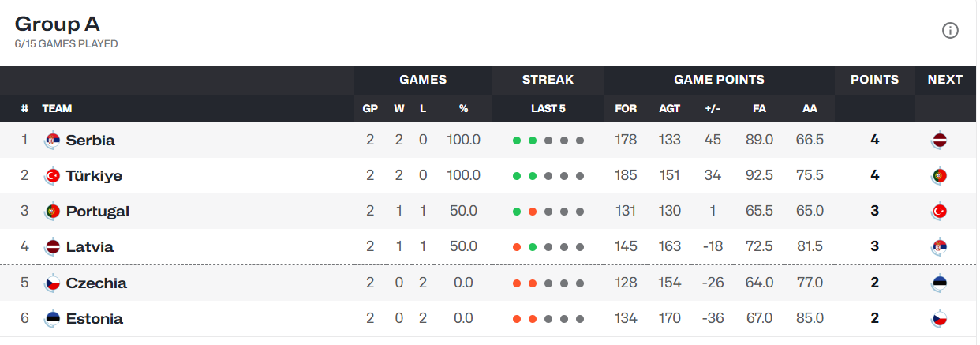This screenshot has height=345, width=980.
Task: Click Estonia's flag icon in the team column
Action: [52, 319]
